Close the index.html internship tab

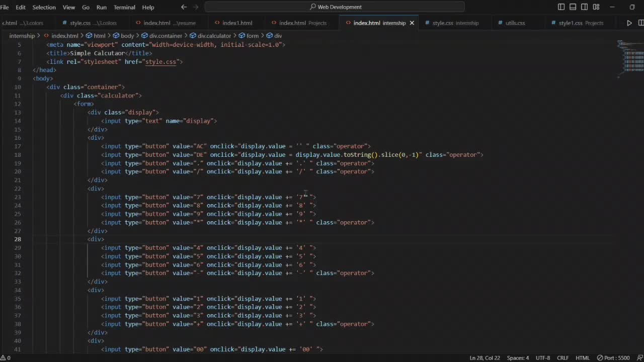[x=412, y=23]
